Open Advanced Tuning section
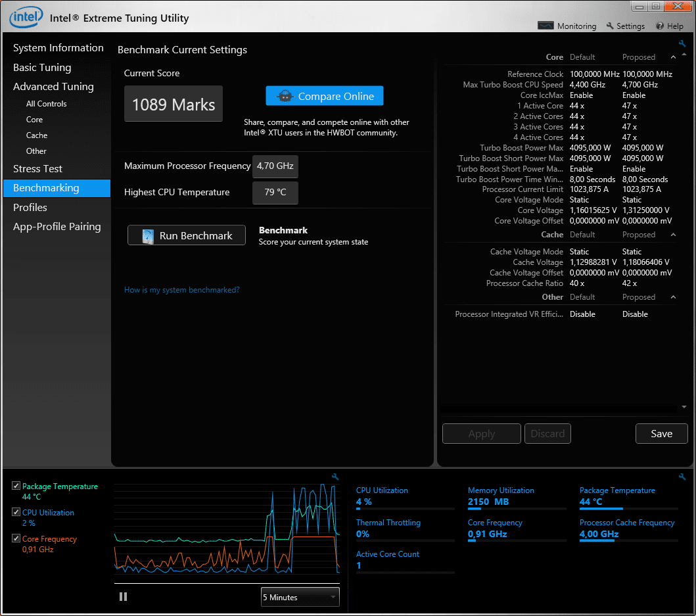The height and width of the screenshot is (616, 696). point(53,86)
